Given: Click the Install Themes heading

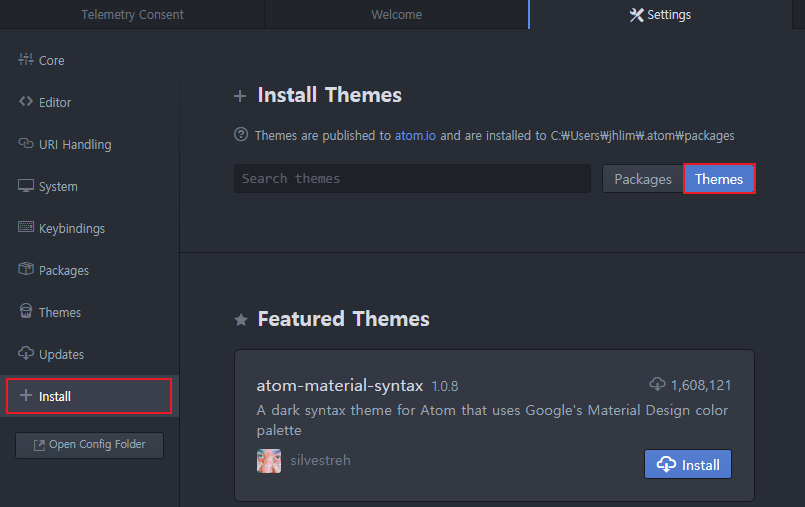Looking at the screenshot, I should pyautogui.click(x=330, y=95).
